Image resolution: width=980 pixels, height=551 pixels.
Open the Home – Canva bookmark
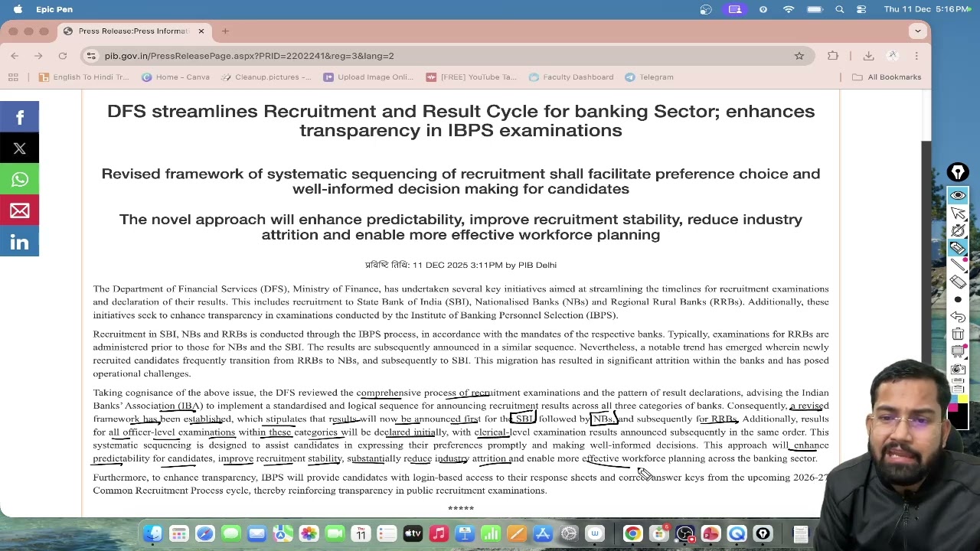pyautogui.click(x=175, y=77)
